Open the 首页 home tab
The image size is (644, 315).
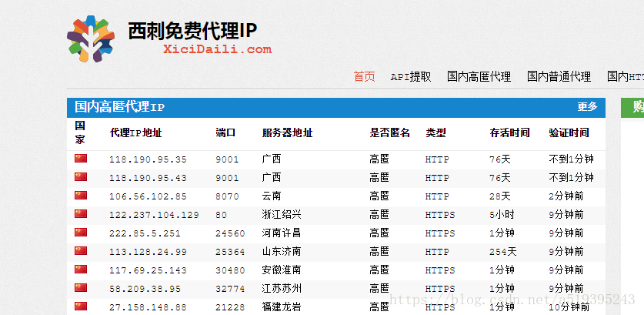(364, 76)
